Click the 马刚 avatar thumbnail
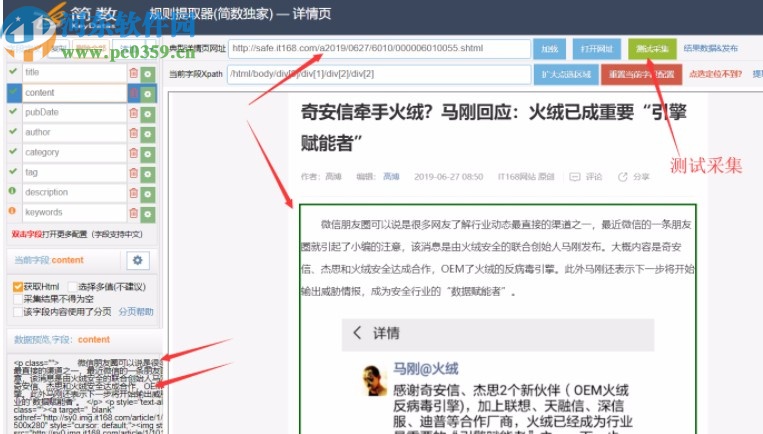Screen dimensions: 763x434 pyautogui.click(x=374, y=380)
